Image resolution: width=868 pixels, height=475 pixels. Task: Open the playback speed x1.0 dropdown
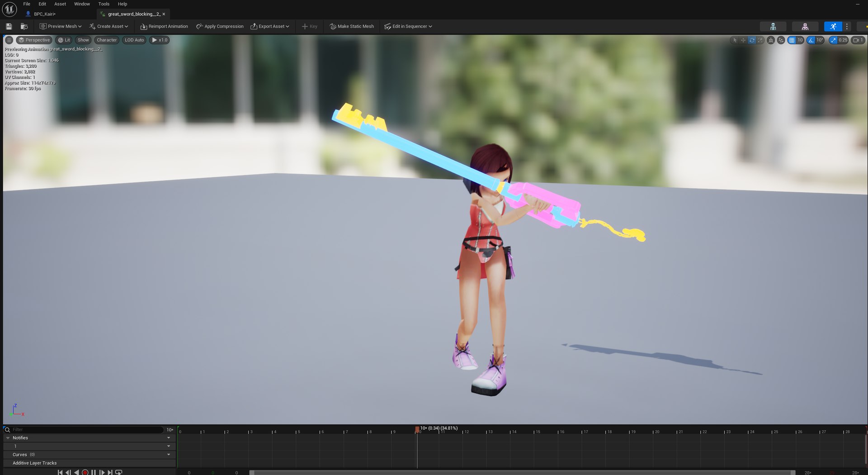[160, 40]
